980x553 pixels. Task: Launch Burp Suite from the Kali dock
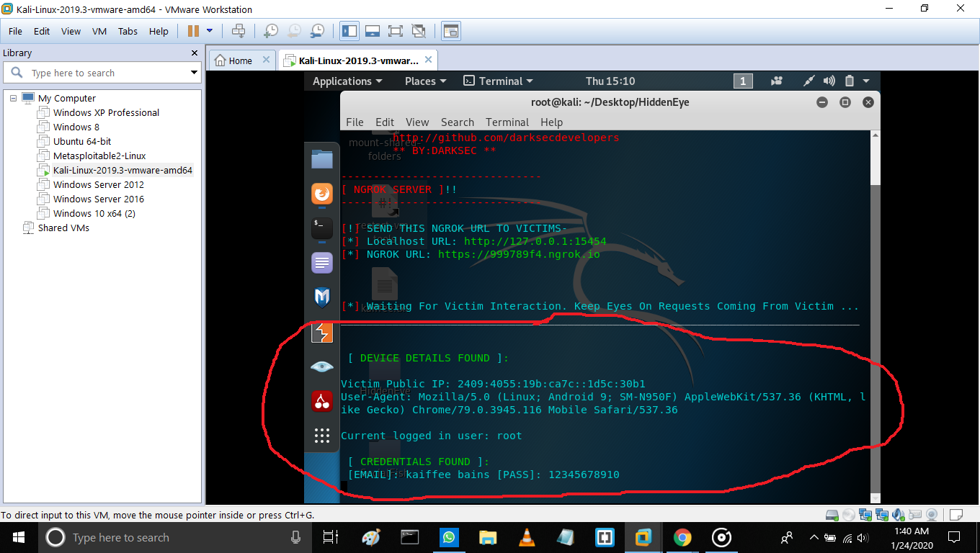point(322,332)
